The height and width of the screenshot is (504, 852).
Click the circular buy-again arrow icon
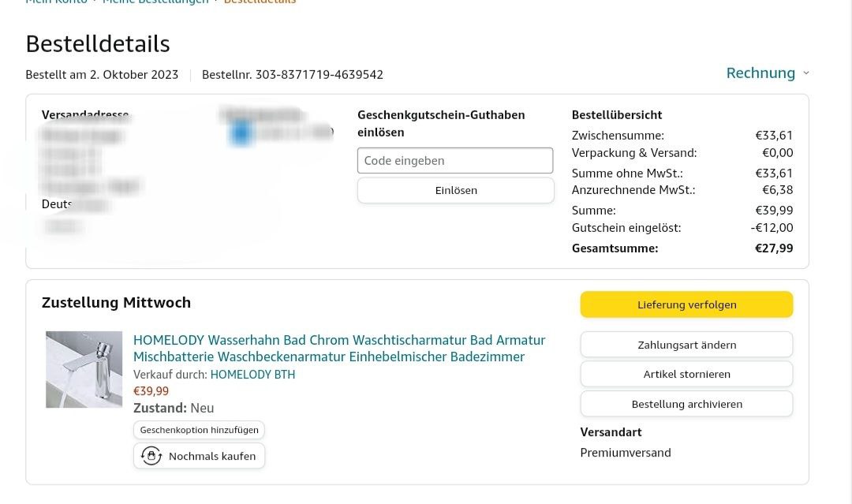tap(151, 456)
